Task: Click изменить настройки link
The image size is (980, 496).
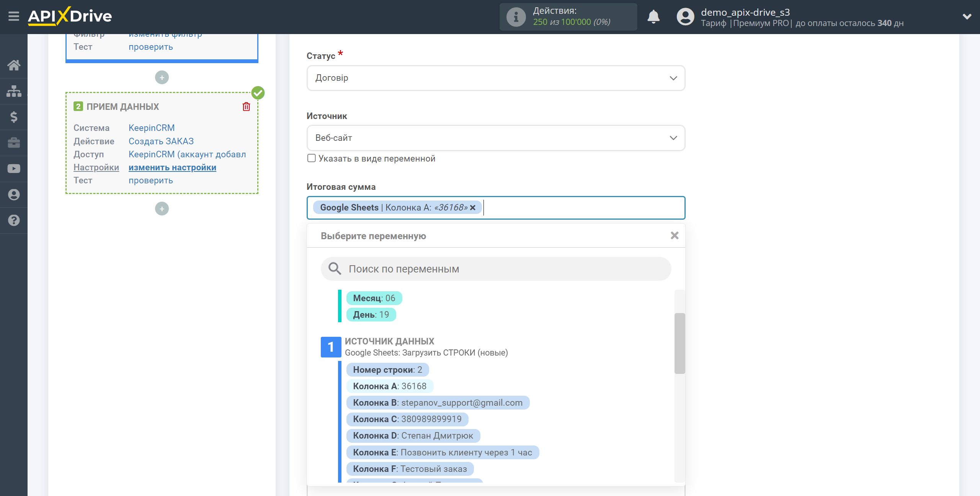Action: click(172, 167)
